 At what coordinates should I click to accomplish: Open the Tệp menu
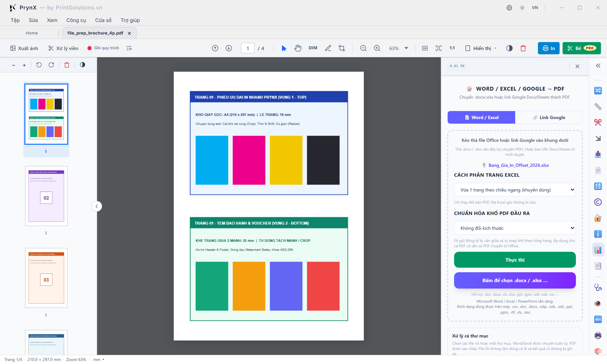(x=15, y=20)
